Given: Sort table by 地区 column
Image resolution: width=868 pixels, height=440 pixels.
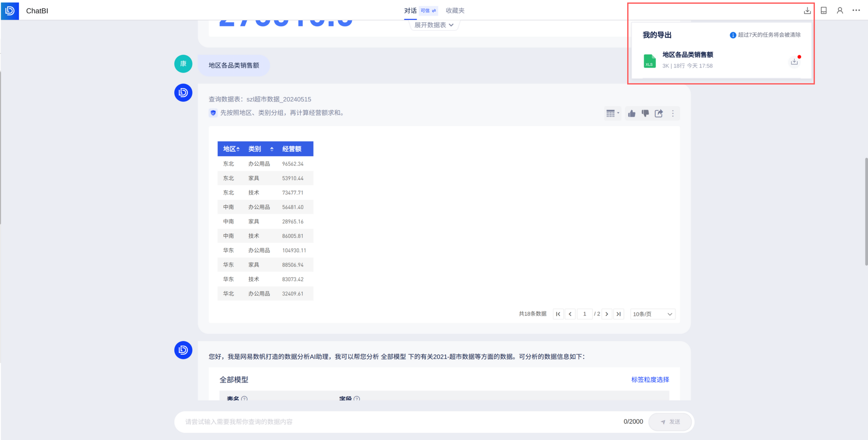Looking at the screenshot, I should coord(238,149).
